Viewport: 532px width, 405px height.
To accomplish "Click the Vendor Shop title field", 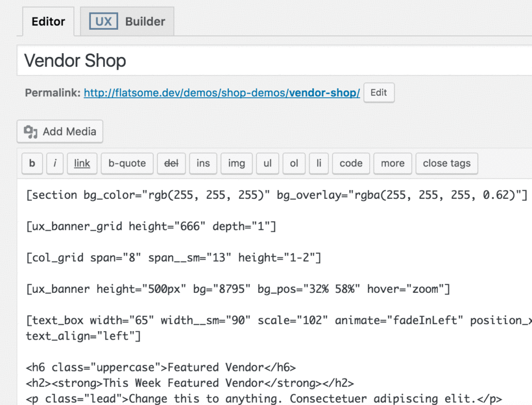I will tap(266, 60).
